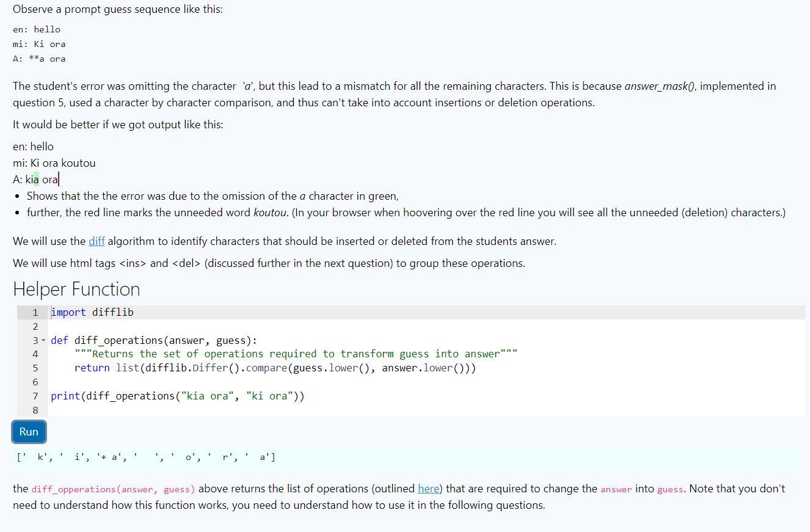
Task: Open the diff algorithm link
Action: [97, 241]
